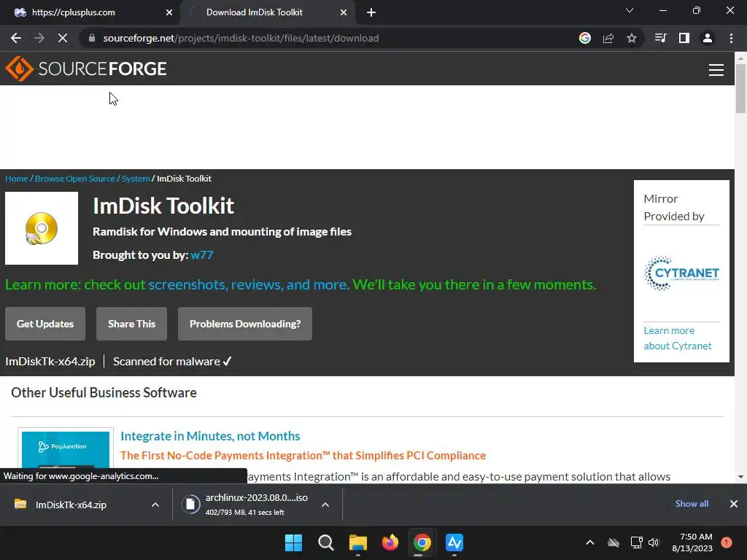This screenshot has width=747, height=560.
Task: Click the browser back arrow
Action: point(16,38)
